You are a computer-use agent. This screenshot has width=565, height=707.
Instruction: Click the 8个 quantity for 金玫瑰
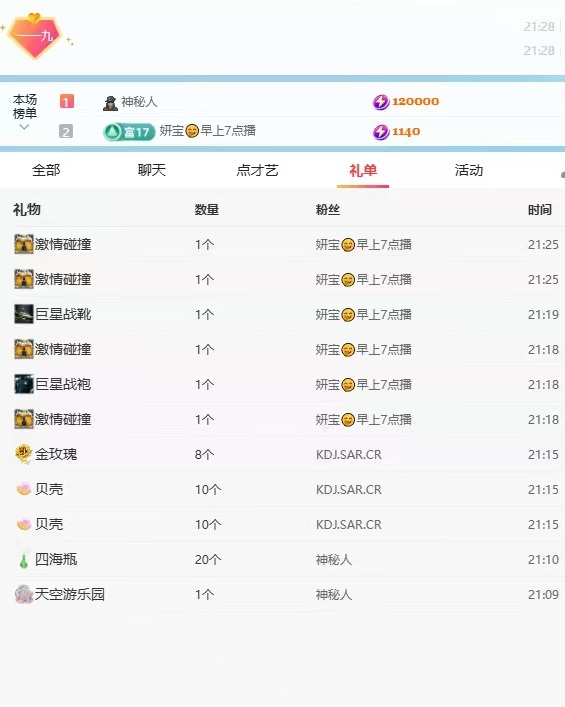pyautogui.click(x=204, y=454)
